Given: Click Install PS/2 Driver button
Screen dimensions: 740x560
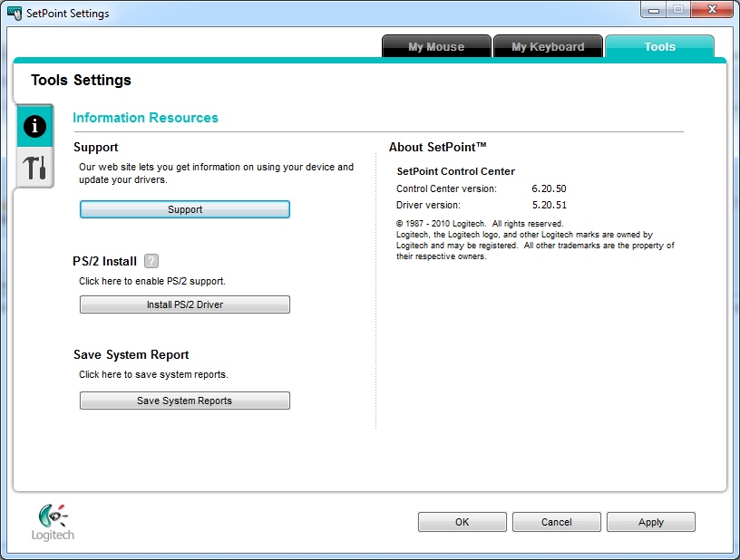Looking at the screenshot, I should tap(184, 304).
